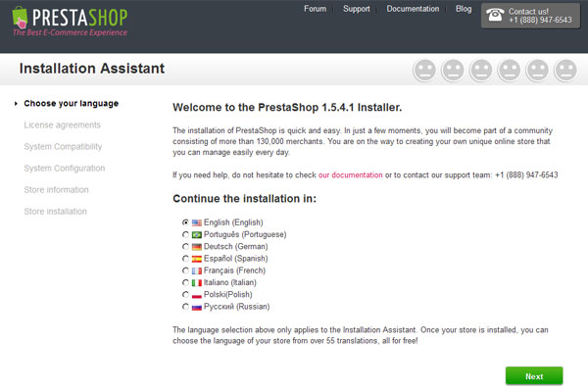Click the 'Polski(Polish)' label
Screen dimensions: 588x392
228,294
